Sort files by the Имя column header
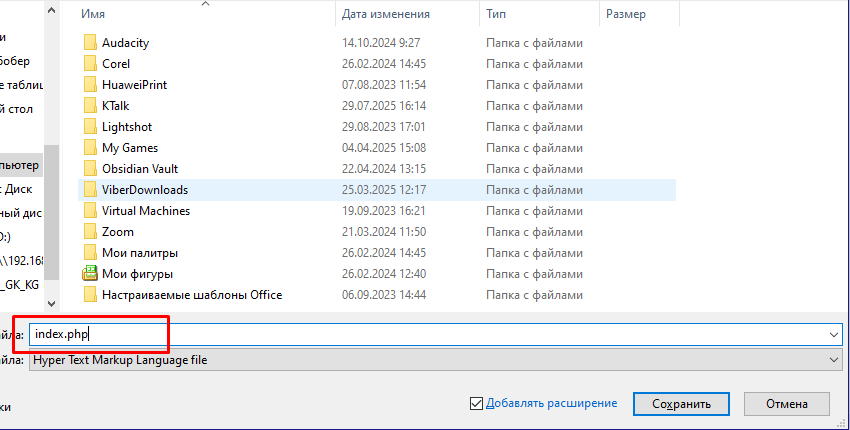This screenshot has height=430, width=850. tap(95, 15)
